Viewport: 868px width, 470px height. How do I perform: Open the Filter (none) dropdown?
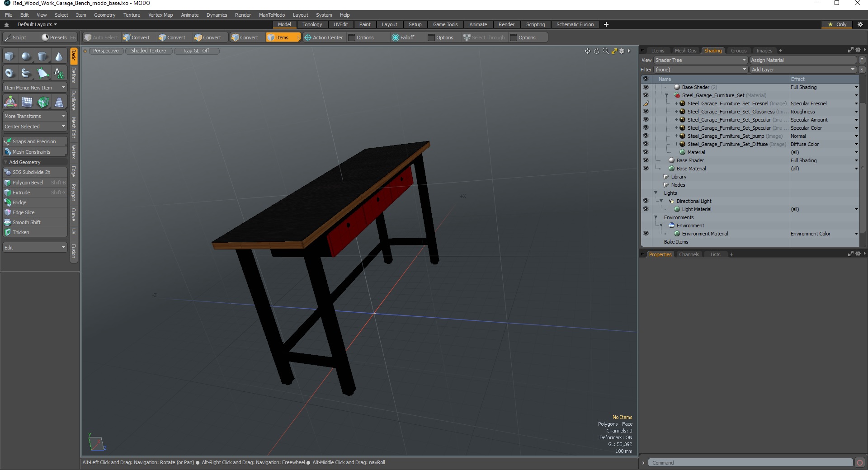coord(700,70)
